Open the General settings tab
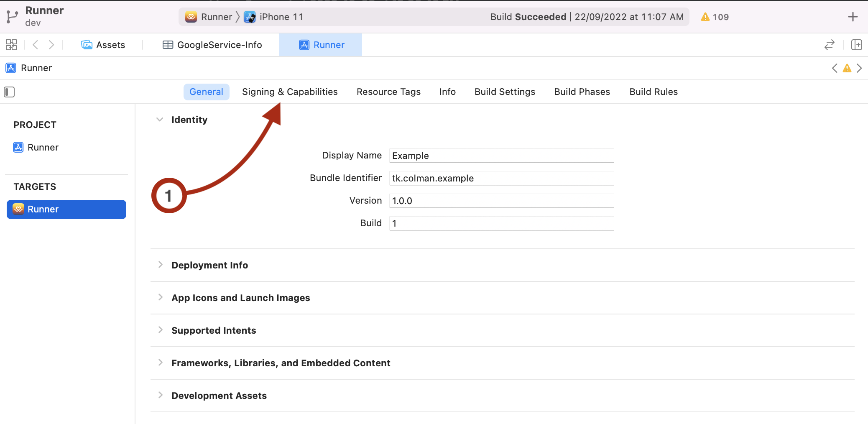 tap(206, 92)
